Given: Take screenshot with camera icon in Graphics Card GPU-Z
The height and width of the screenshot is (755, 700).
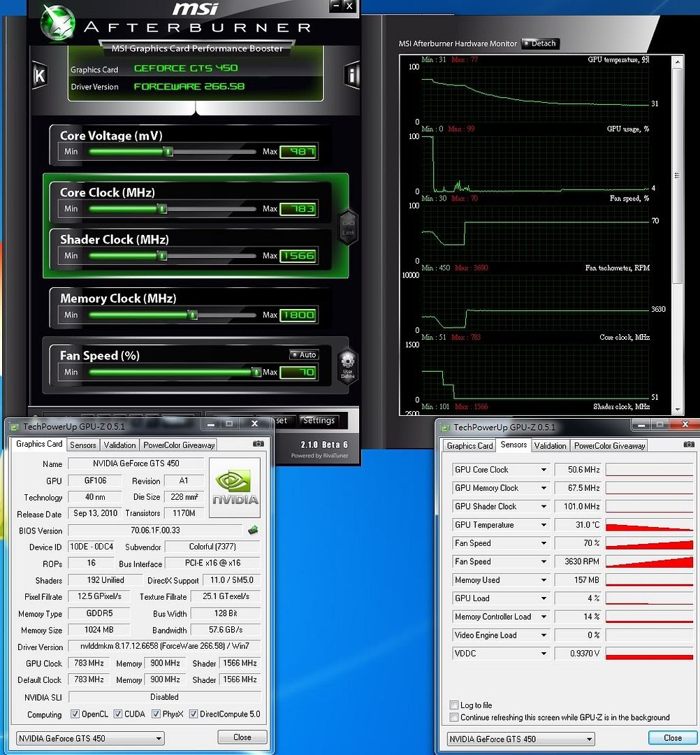Looking at the screenshot, I should click(x=258, y=443).
